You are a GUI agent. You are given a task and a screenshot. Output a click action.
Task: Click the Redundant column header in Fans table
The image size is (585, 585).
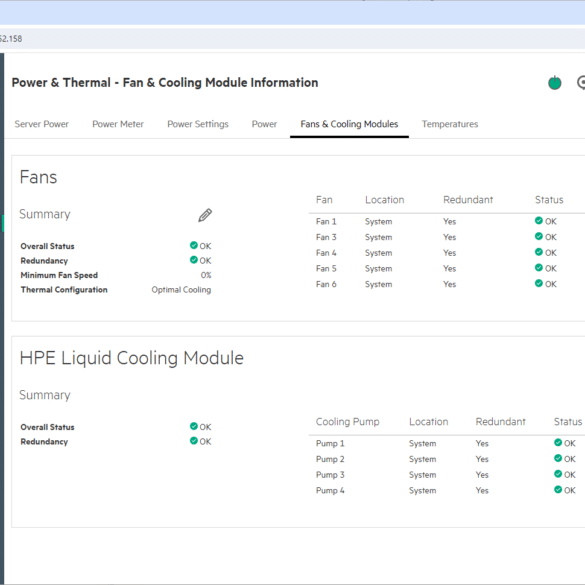[468, 200]
